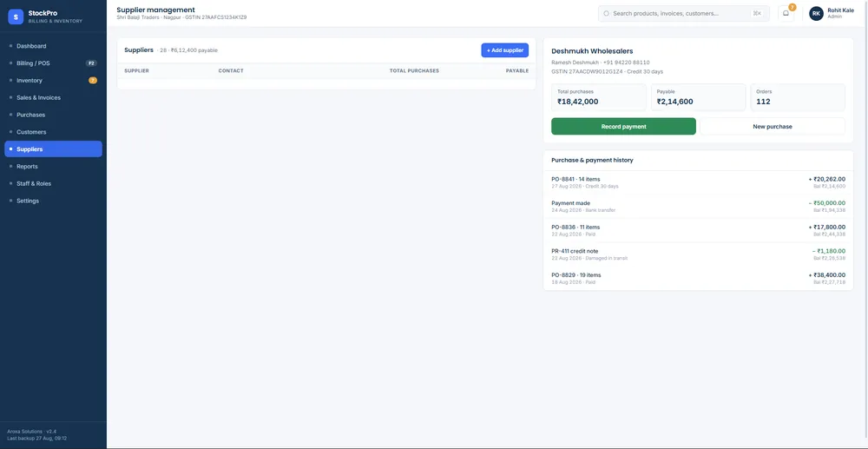Click the notification count badge
The width and height of the screenshot is (868, 449).
click(792, 7)
